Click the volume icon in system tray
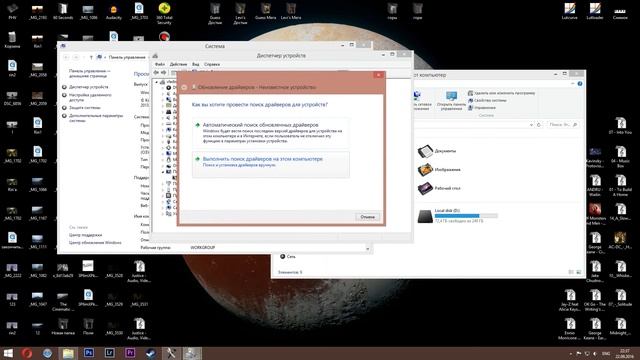Screen dimensions: 640x360 click(595, 353)
